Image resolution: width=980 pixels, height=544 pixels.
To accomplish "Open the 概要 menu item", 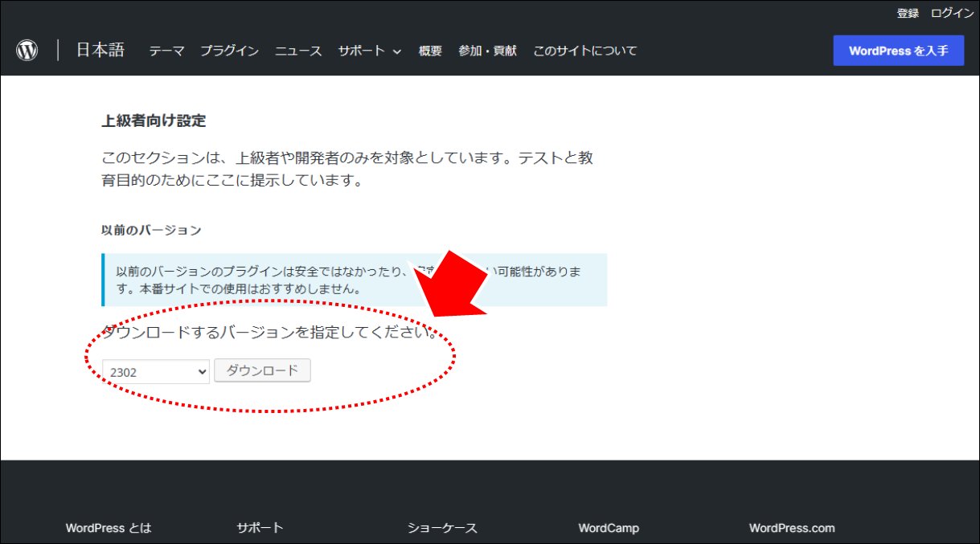I will (430, 51).
